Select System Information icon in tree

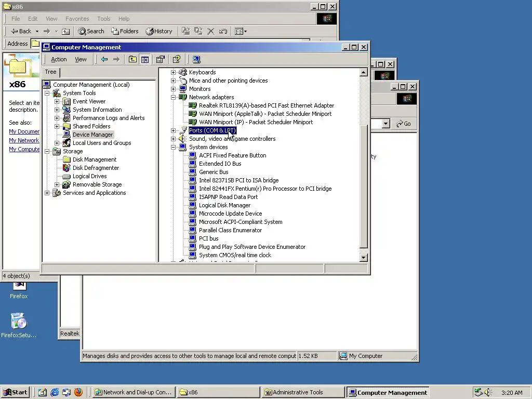[67, 110]
